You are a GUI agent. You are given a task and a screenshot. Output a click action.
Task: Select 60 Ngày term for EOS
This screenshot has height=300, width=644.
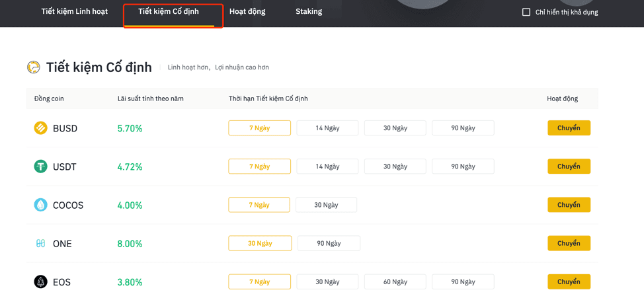(395, 282)
